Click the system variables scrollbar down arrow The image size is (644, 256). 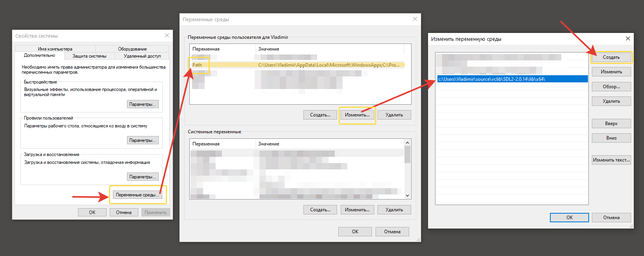pyautogui.click(x=408, y=195)
